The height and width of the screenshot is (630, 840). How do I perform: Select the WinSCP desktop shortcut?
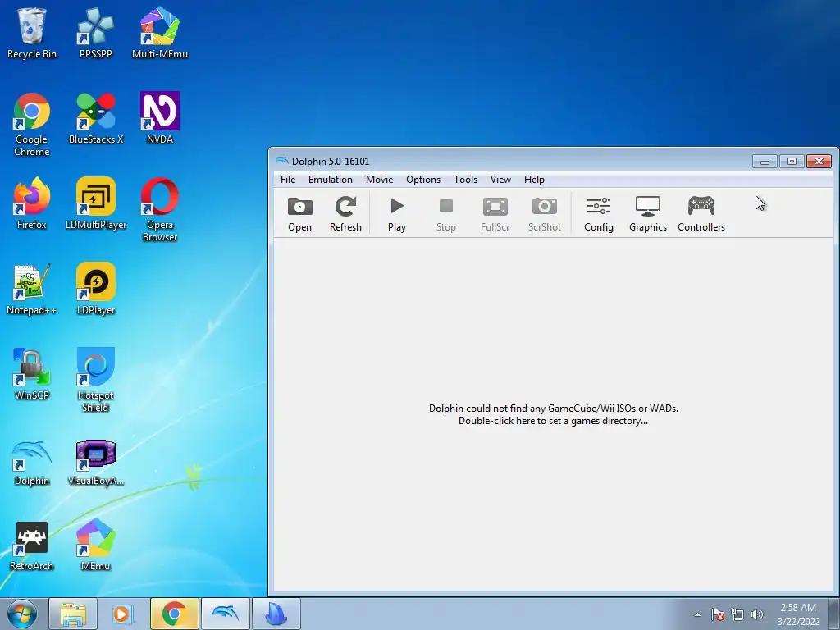coord(32,374)
